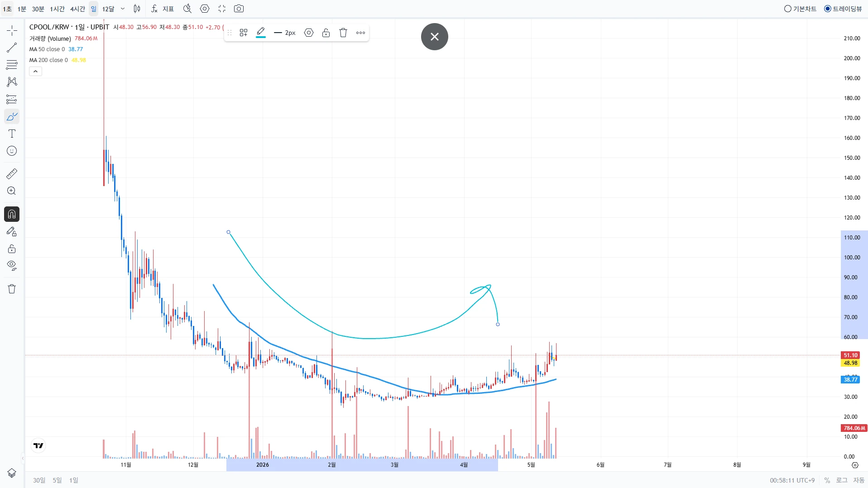The width and height of the screenshot is (868, 488).
Task: Open drawing settings in floating toolbar
Action: pos(309,33)
